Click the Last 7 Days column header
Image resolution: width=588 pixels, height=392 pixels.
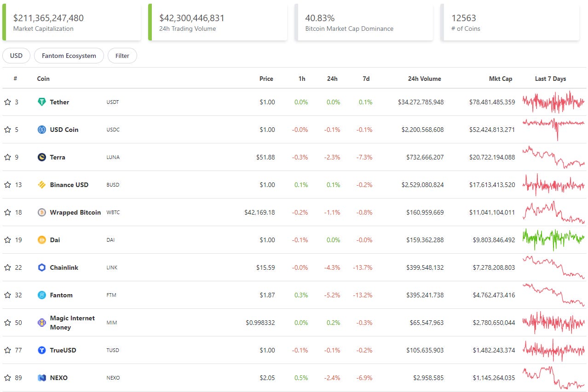(551, 79)
